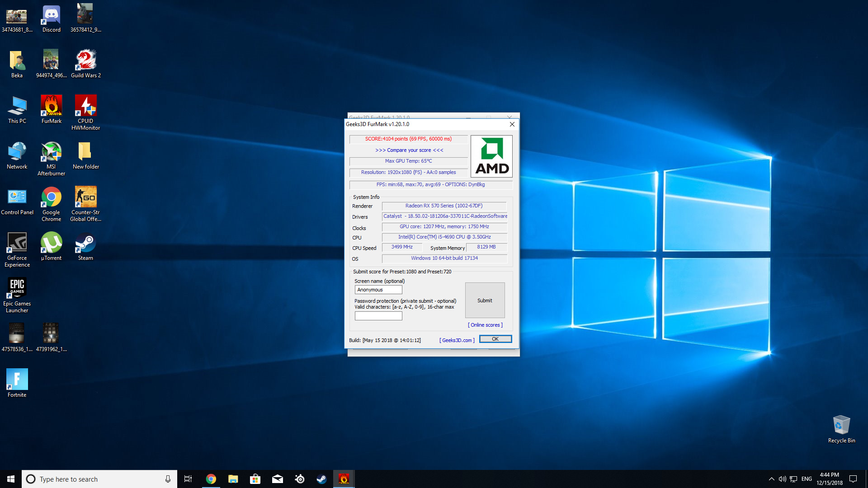Click the volume icon in the system tray

pos(782,479)
